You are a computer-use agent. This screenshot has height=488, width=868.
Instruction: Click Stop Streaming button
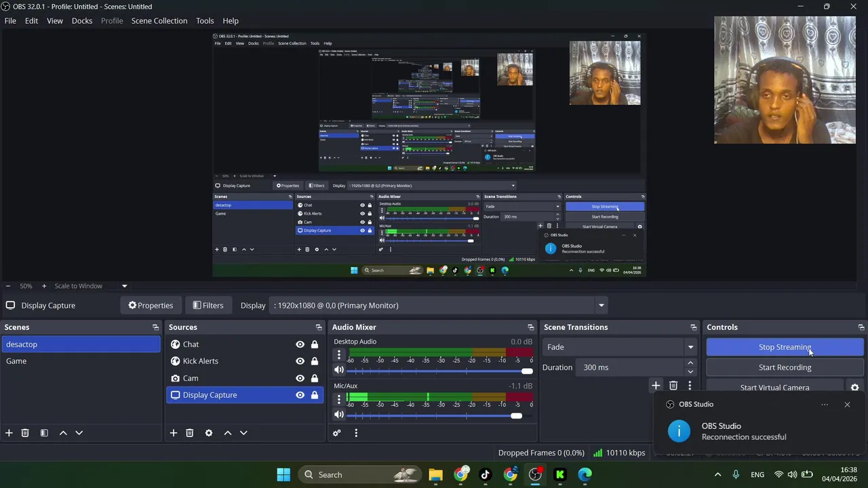(785, 347)
